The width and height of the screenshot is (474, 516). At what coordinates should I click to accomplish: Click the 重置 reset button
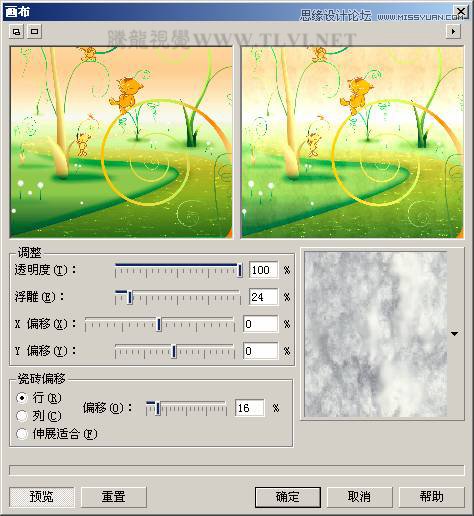(x=114, y=497)
